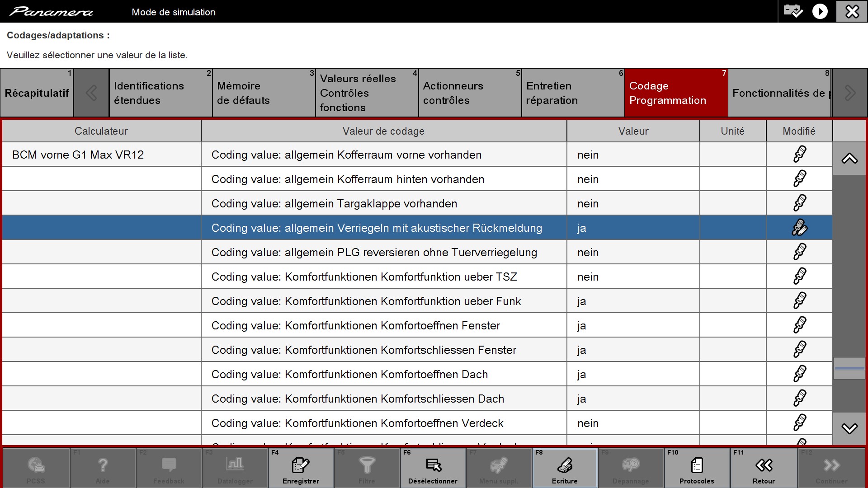Image resolution: width=868 pixels, height=488 pixels.
Task: Select the row Komfortoeffnen Verdeck
Action: 417,423
